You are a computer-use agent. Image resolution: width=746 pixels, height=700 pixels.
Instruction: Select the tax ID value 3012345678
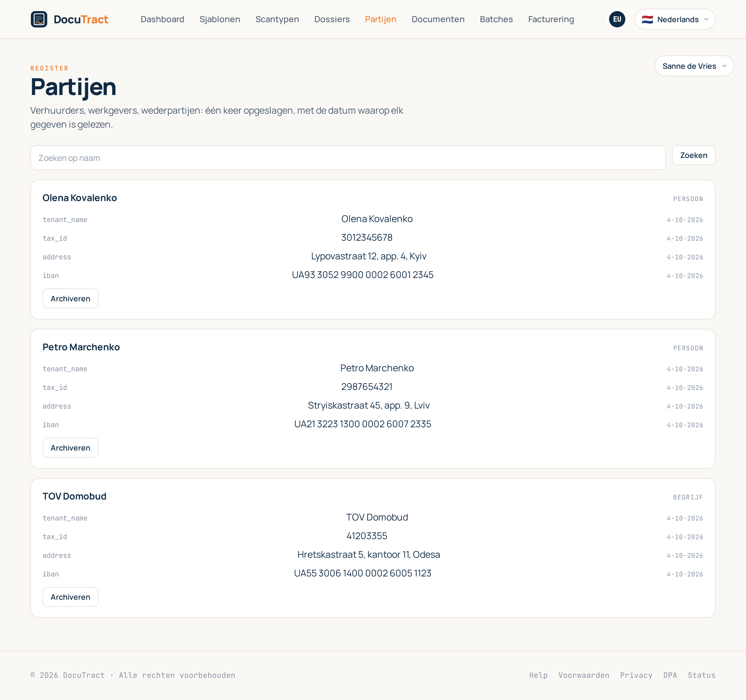click(367, 238)
